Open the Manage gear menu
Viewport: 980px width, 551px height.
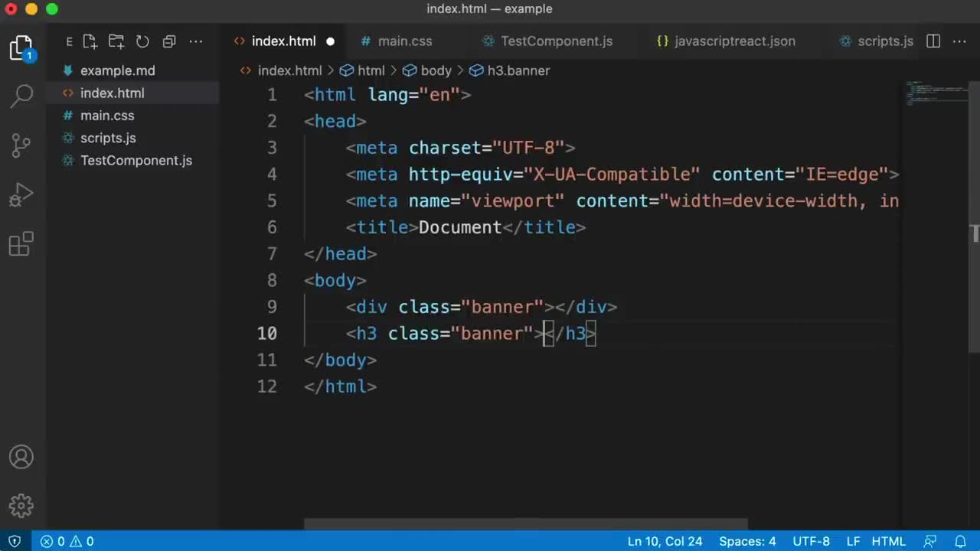coord(21,506)
